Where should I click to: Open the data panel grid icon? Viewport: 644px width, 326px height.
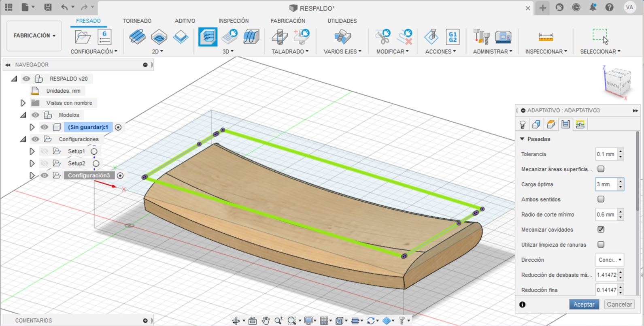pyautogui.click(x=9, y=7)
